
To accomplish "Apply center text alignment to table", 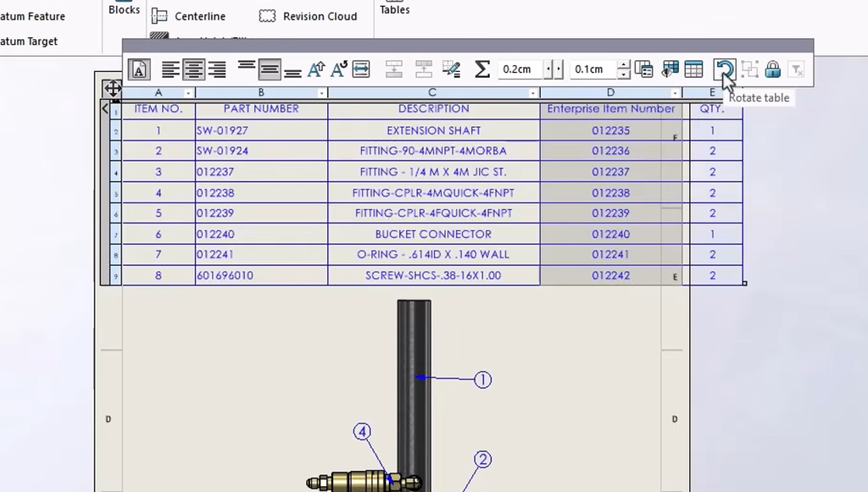I will [x=194, y=69].
